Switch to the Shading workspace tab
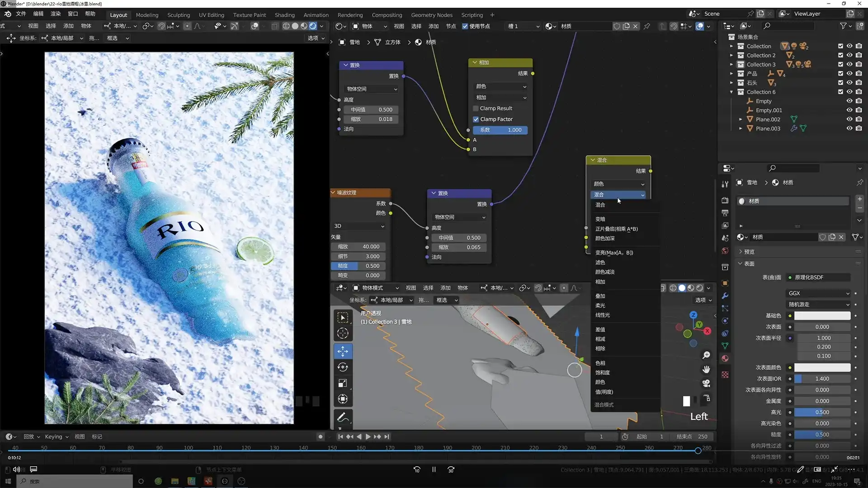Viewport: 868px width, 488px height. point(284,15)
